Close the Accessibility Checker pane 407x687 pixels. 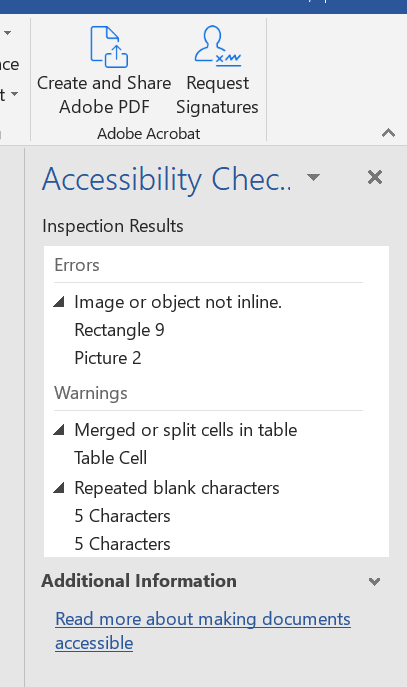(375, 177)
